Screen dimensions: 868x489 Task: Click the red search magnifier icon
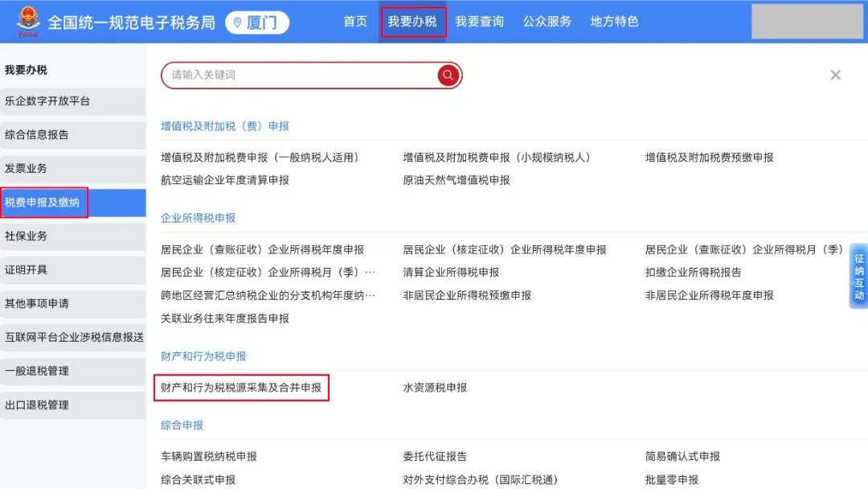[x=448, y=75]
